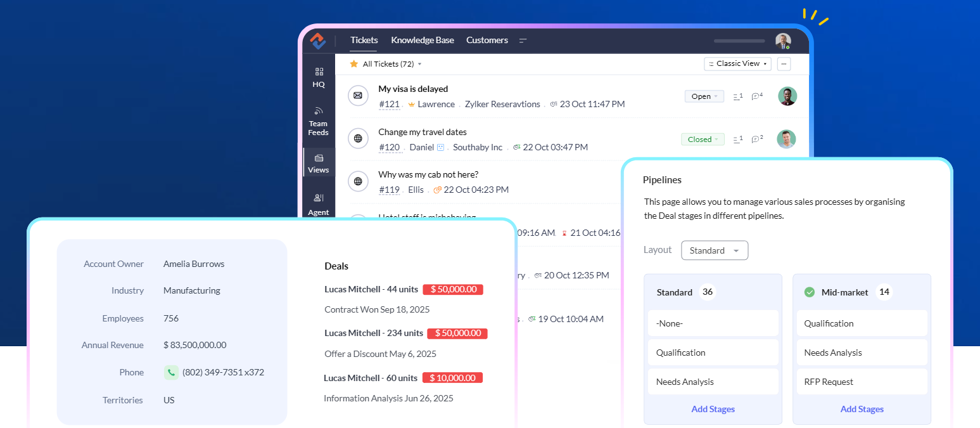The width and height of the screenshot is (980, 428).
Task: Select the RFP Request stage
Action: click(x=862, y=382)
